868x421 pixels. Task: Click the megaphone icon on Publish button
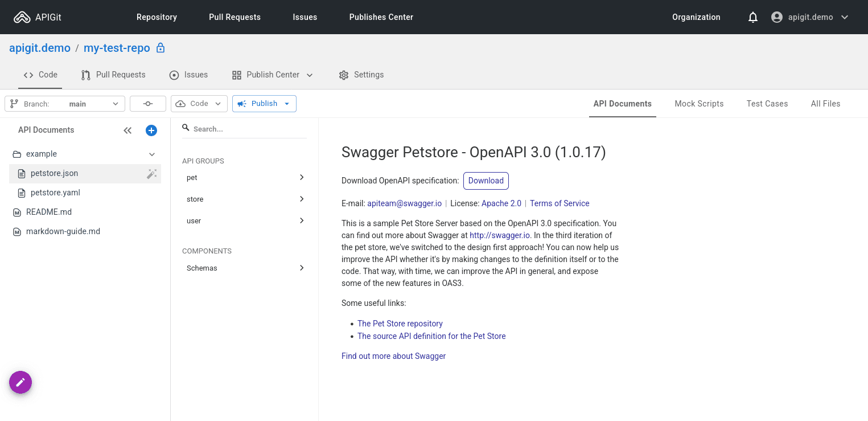[242, 104]
